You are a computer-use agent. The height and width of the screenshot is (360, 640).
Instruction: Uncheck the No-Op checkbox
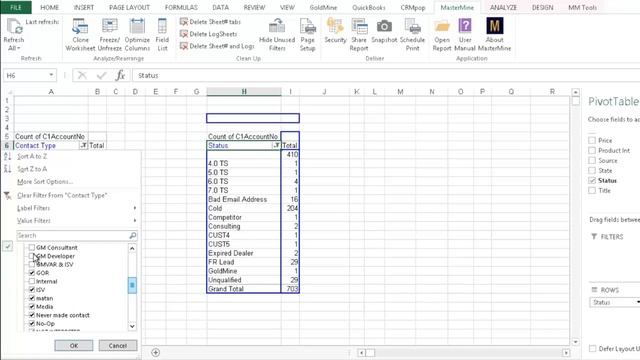31,323
